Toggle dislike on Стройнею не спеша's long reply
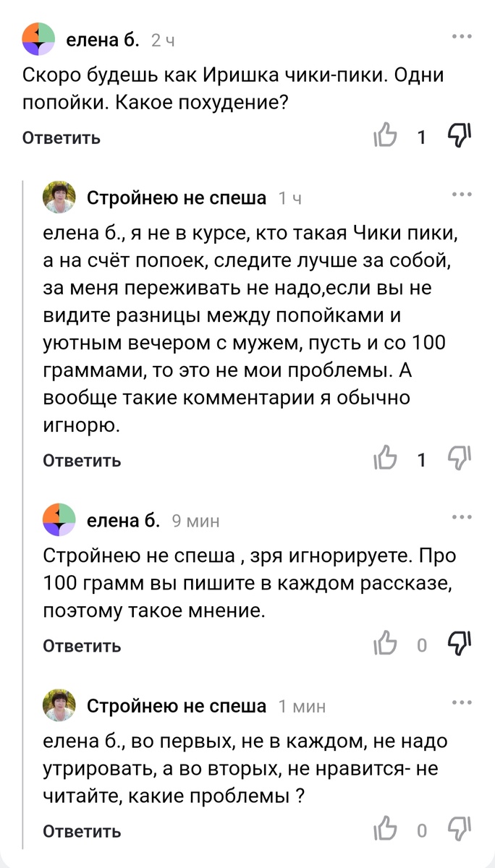This screenshot has width=495, height=868. 459,458
